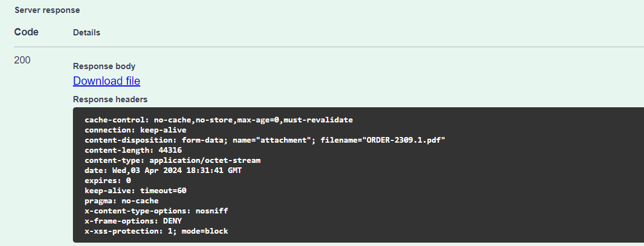Click the 200 status code
The height and width of the screenshot is (246, 644).
tap(22, 60)
